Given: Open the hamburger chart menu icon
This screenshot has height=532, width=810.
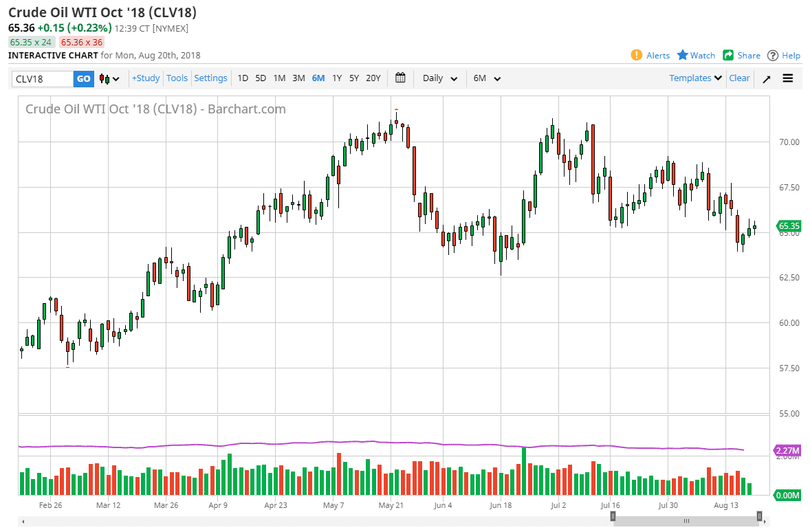Looking at the screenshot, I should 787,78.
